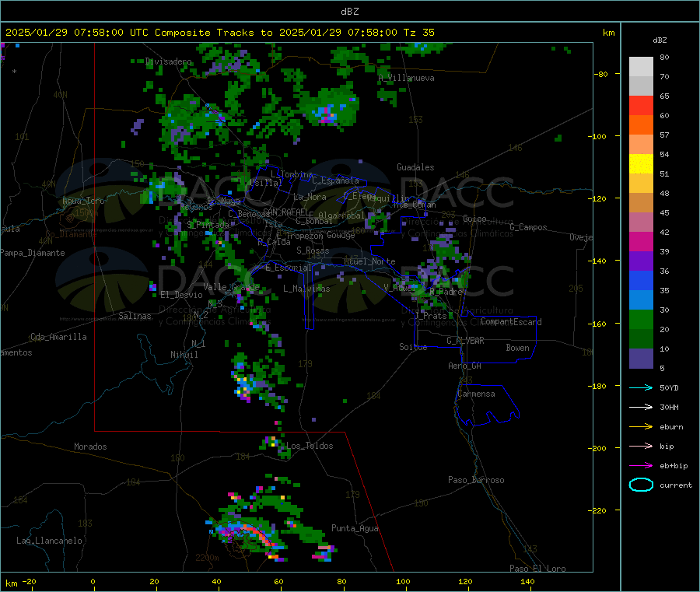Click the white 30HM track arrow legend icon
The width and height of the screenshot is (700, 592).
pos(641,407)
